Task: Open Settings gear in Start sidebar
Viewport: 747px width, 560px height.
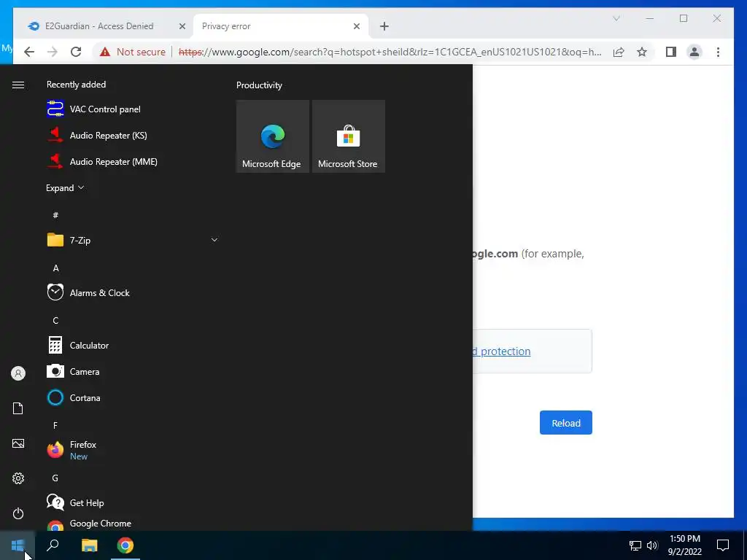Action: tap(18, 478)
